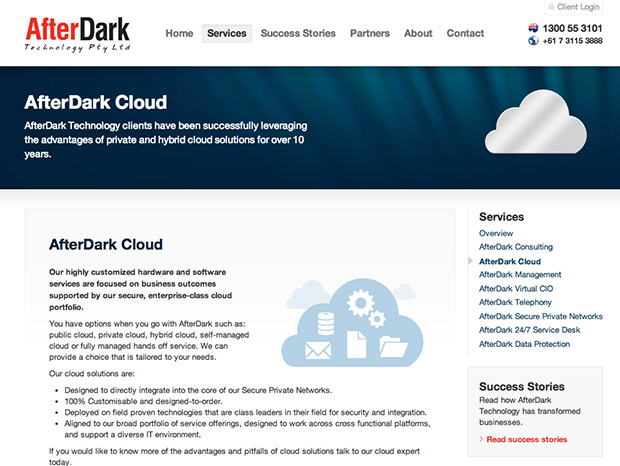
Task: Click the arrow marker beside AfterDark Cloud
Action: (x=470, y=261)
